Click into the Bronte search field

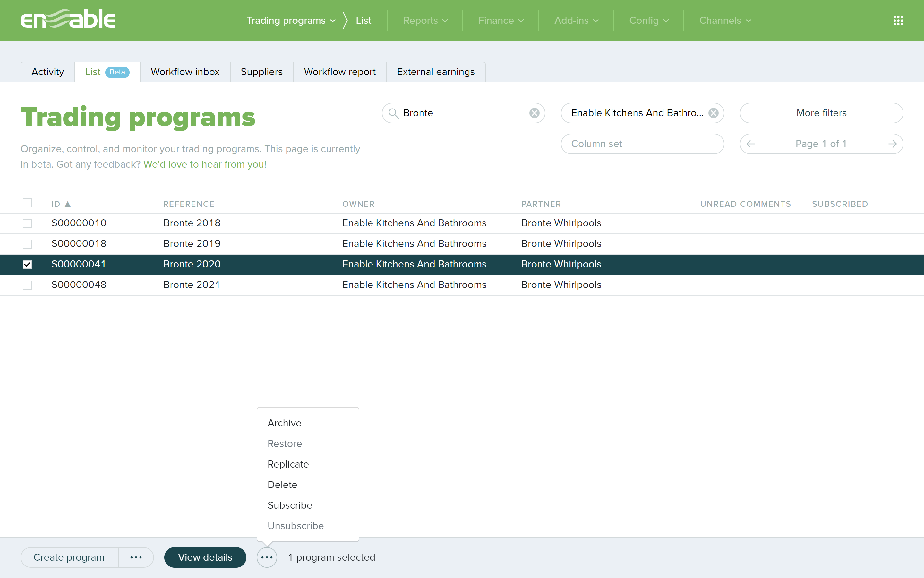point(463,113)
